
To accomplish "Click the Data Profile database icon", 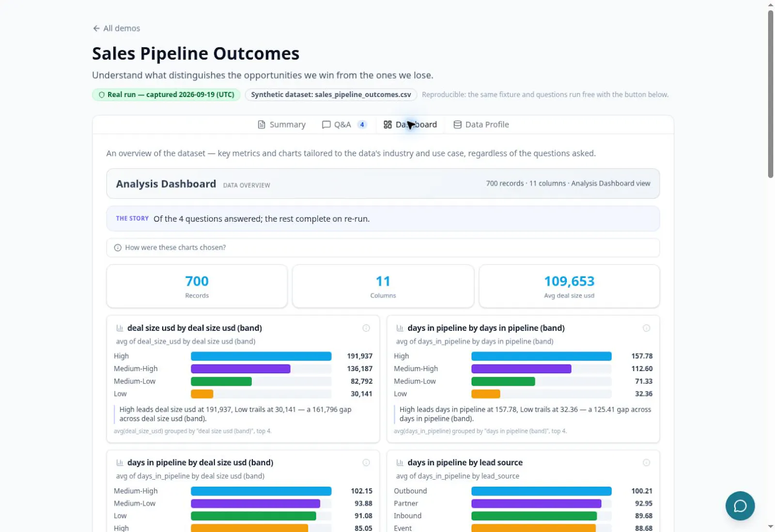I will 457,125.
